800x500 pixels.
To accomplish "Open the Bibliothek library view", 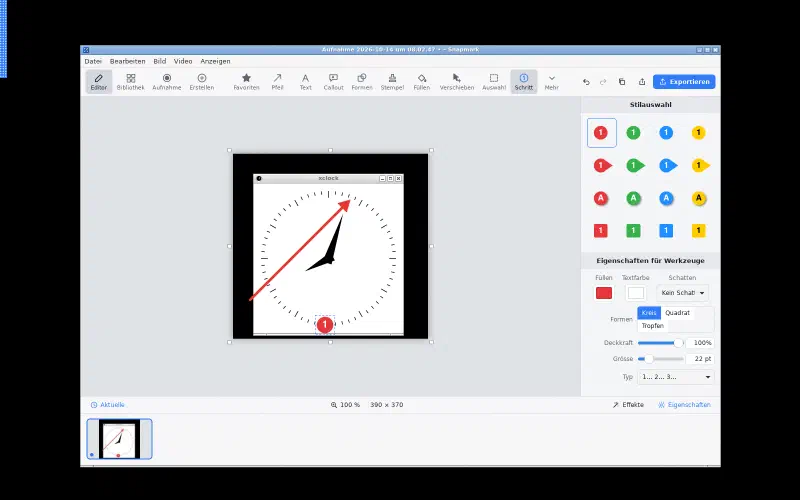I will click(131, 82).
